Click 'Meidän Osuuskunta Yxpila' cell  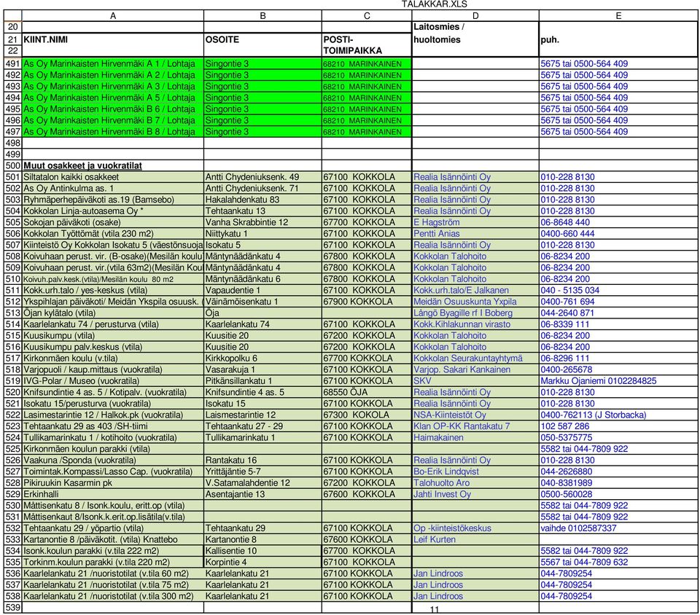click(475, 302)
